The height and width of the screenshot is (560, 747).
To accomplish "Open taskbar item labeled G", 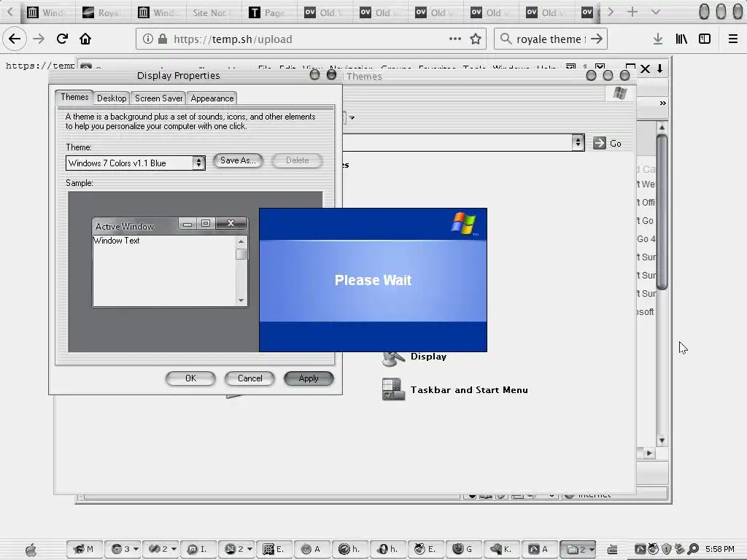I will tap(464, 549).
